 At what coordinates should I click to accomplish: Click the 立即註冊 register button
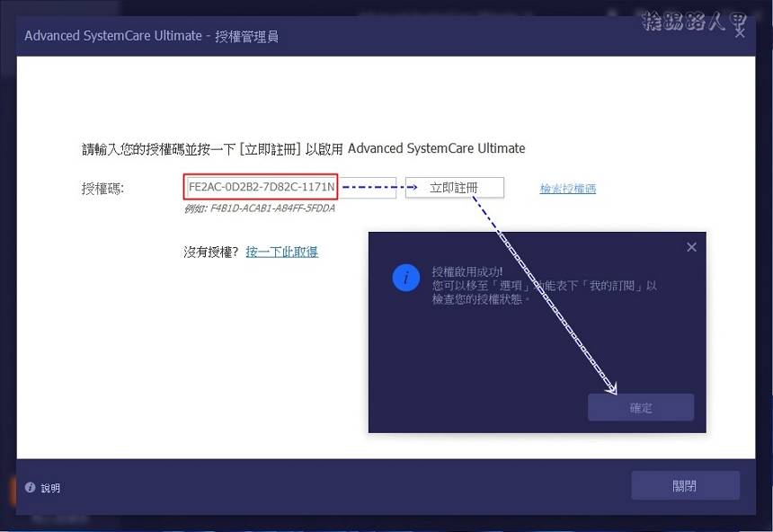455,188
